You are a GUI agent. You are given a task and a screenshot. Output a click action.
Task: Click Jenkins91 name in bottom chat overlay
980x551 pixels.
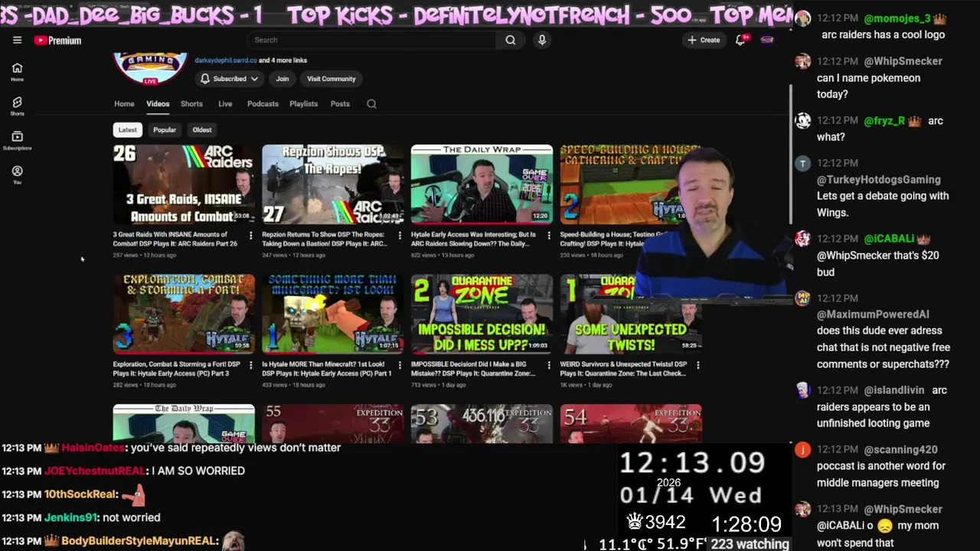[70, 517]
